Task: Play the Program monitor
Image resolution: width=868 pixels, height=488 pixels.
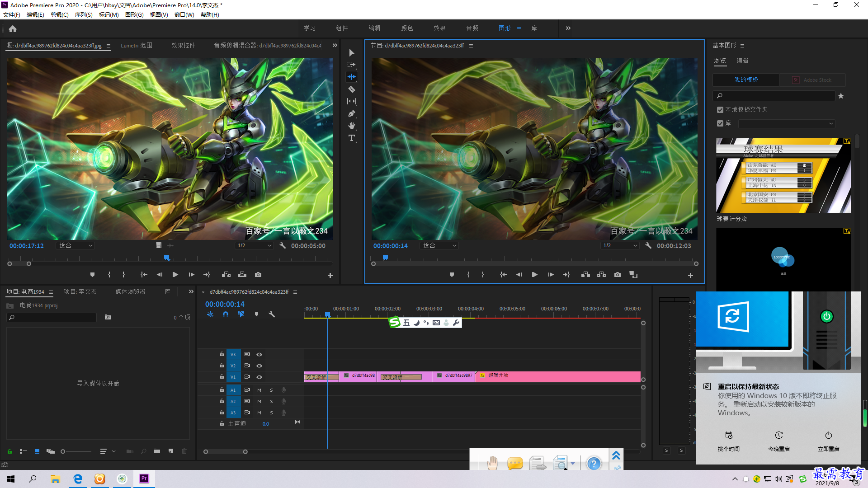Action: pos(535,275)
